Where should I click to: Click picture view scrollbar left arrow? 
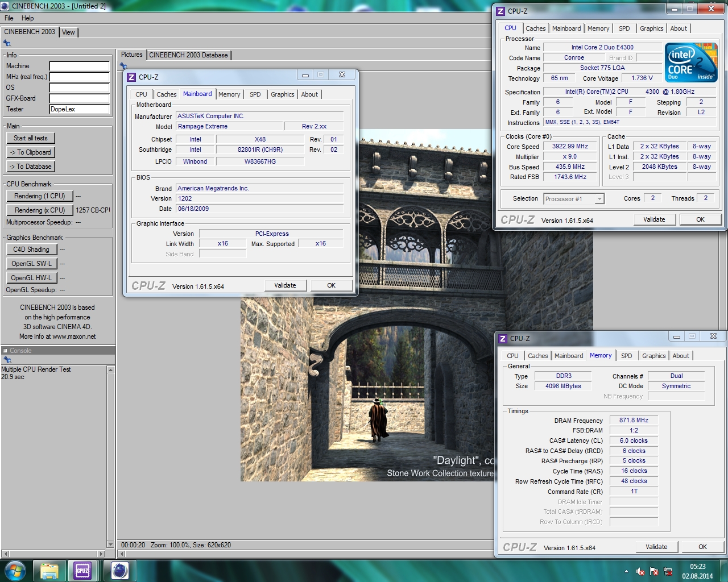pyautogui.click(x=121, y=553)
